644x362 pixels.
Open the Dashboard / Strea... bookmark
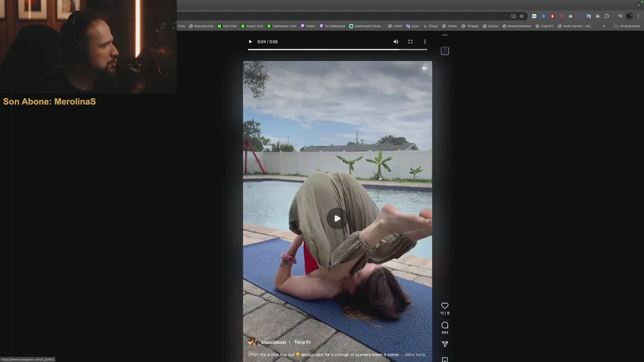[366, 26]
